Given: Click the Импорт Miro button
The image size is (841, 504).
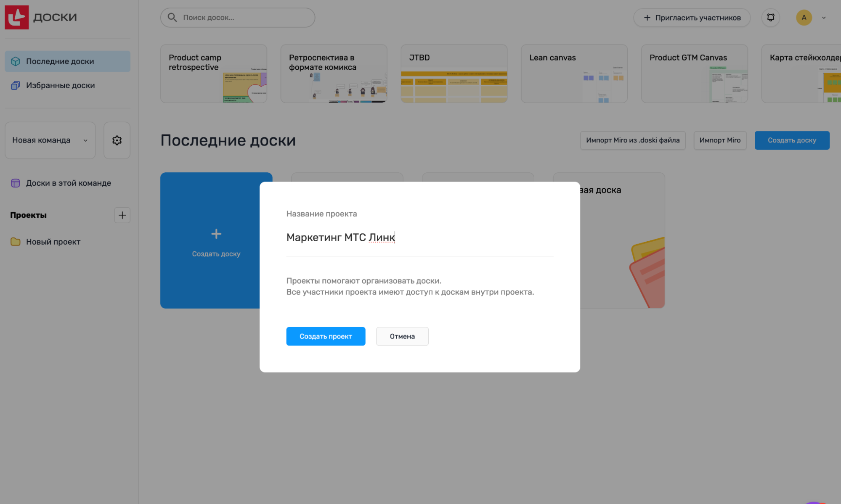Looking at the screenshot, I should (720, 140).
